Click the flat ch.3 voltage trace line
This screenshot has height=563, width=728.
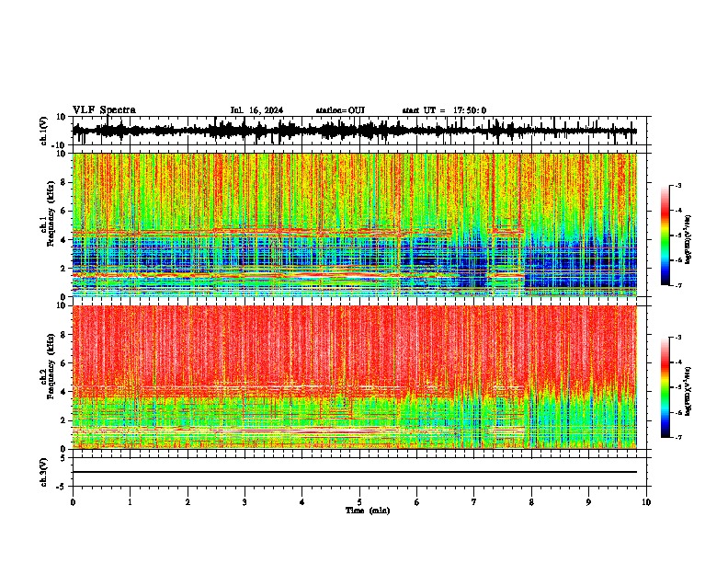[355, 472]
